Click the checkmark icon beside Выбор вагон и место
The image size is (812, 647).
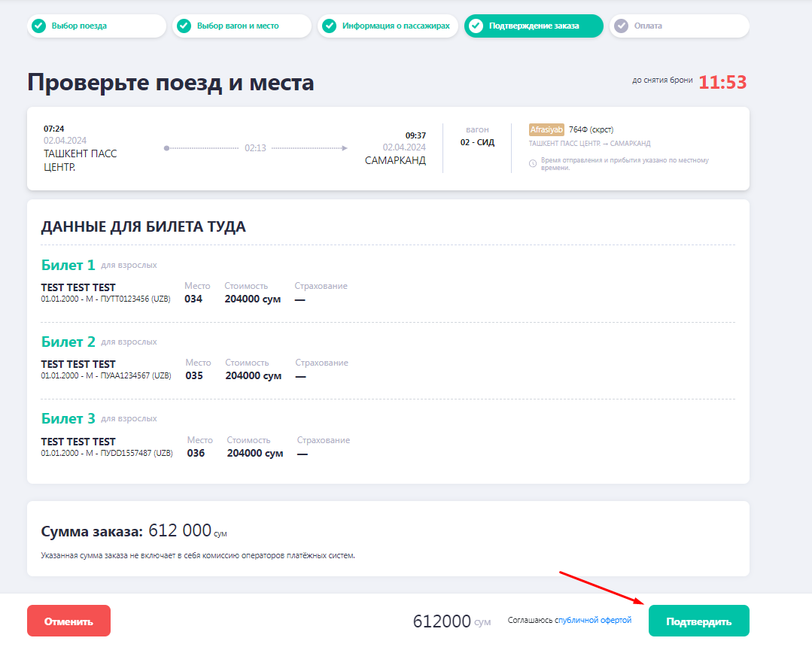(x=184, y=26)
